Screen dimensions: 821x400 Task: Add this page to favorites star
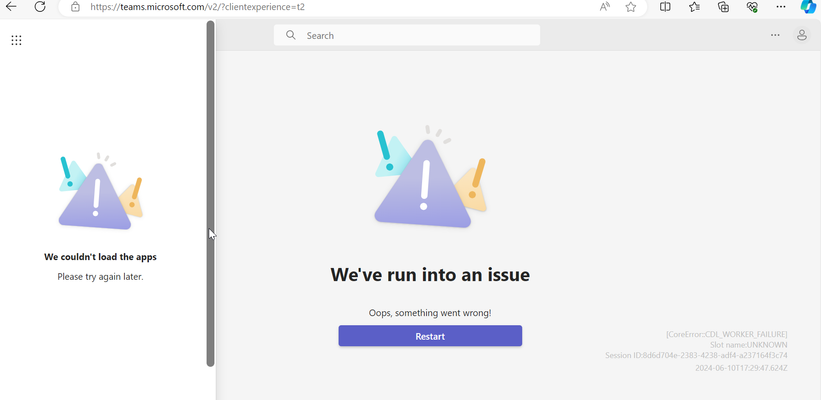631,7
